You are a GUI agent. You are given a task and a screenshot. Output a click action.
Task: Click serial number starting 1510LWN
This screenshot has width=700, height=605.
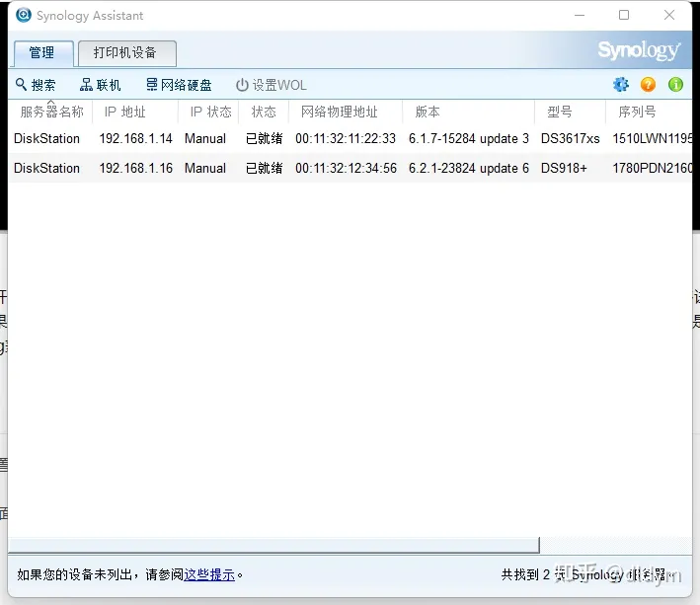click(x=653, y=139)
